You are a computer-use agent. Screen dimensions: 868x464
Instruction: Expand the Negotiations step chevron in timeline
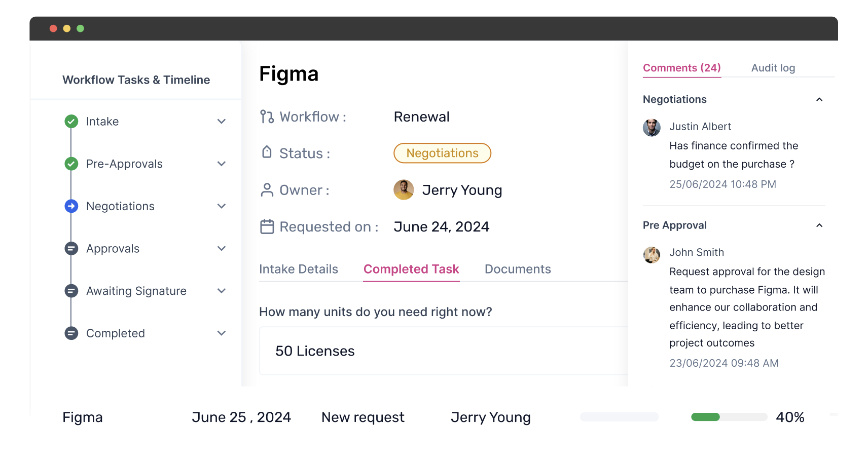click(222, 206)
